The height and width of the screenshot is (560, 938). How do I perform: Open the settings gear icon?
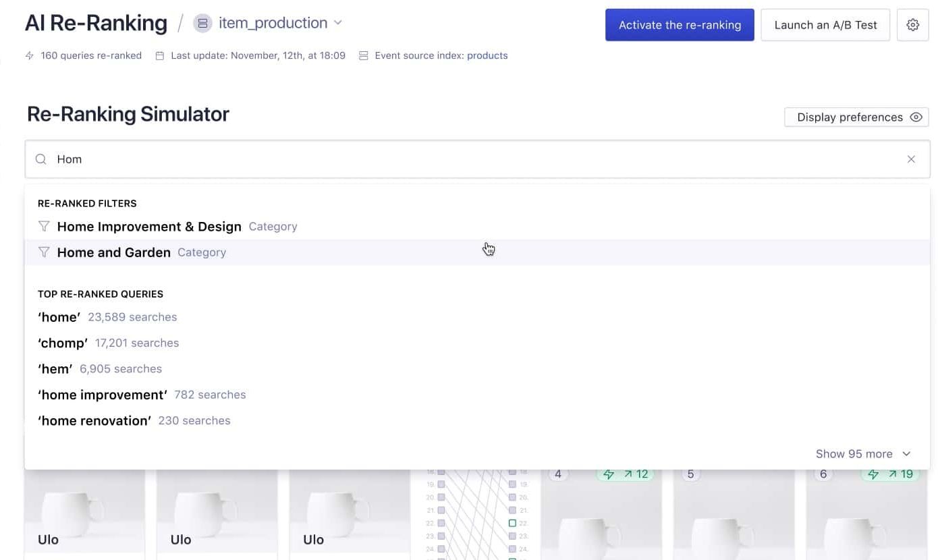click(x=912, y=24)
